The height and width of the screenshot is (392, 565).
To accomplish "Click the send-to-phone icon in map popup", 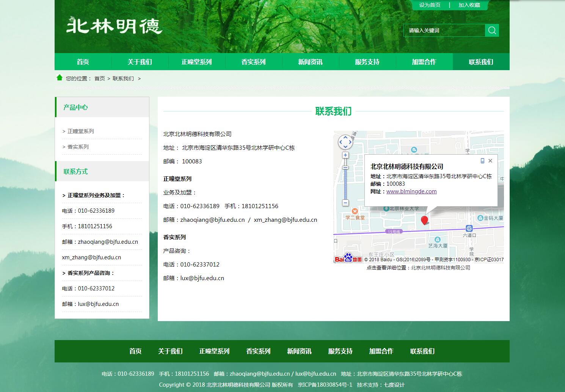I will coord(482,161).
